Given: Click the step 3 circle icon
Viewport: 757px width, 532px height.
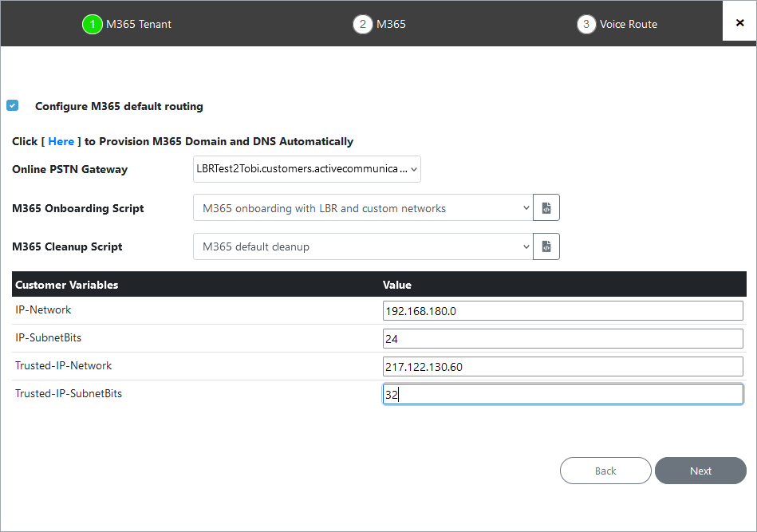Looking at the screenshot, I should [586, 24].
